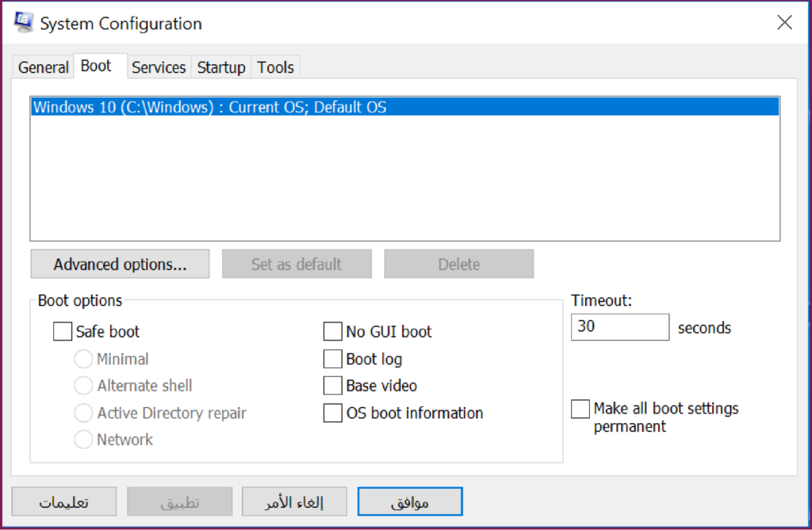
Task: Select Active Directory repair option
Action: (83, 413)
